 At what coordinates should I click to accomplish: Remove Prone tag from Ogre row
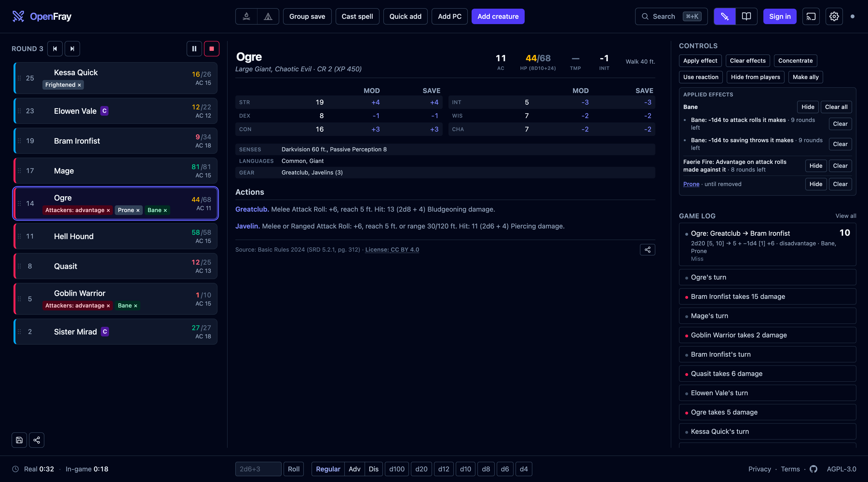tap(138, 210)
